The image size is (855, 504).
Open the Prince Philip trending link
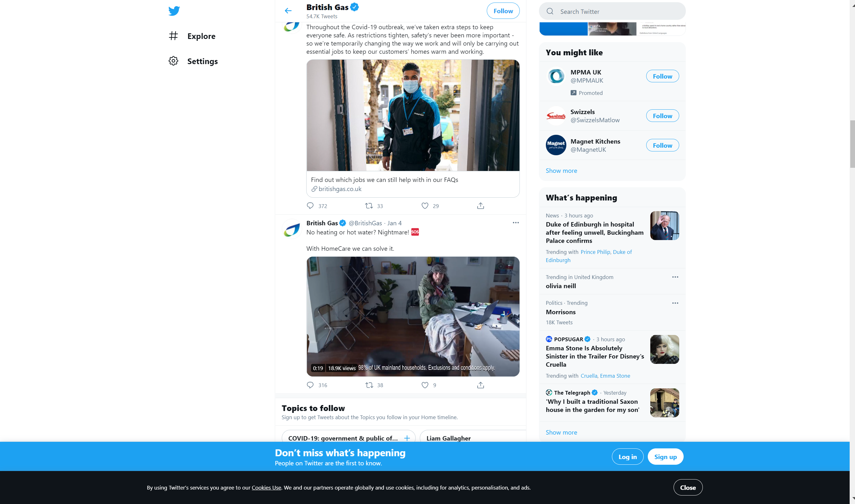595,252
